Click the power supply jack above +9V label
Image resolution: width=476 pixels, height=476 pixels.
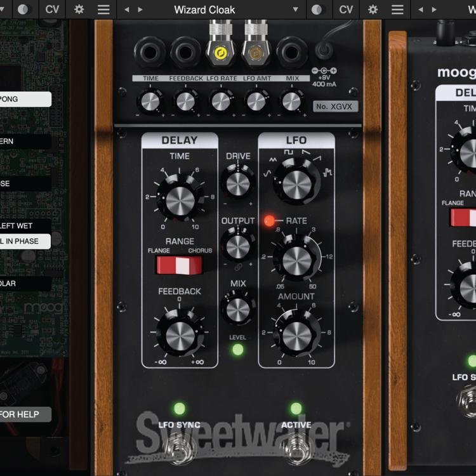(x=324, y=50)
